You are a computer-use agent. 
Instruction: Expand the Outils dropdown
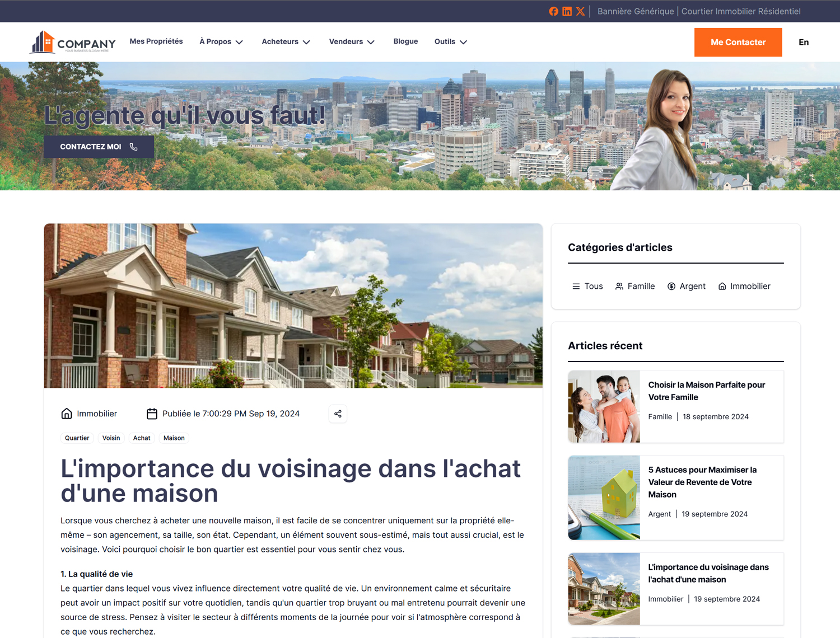(450, 41)
